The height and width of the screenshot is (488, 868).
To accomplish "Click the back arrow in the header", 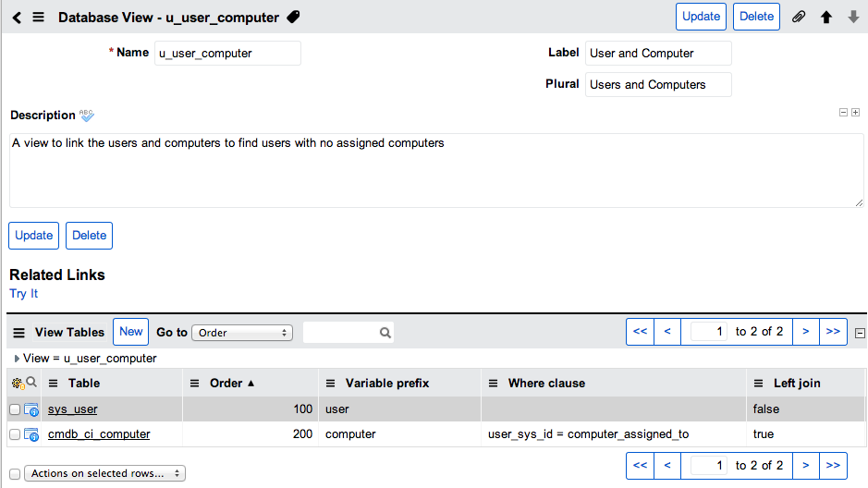I will coord(18,18).
